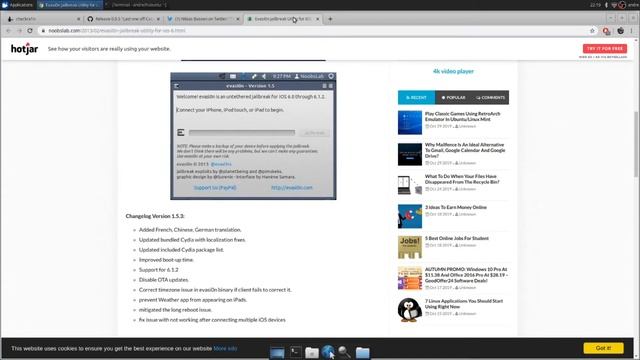
Task: Click the Support for 6.1.2 list item
Action: point(158,270)
